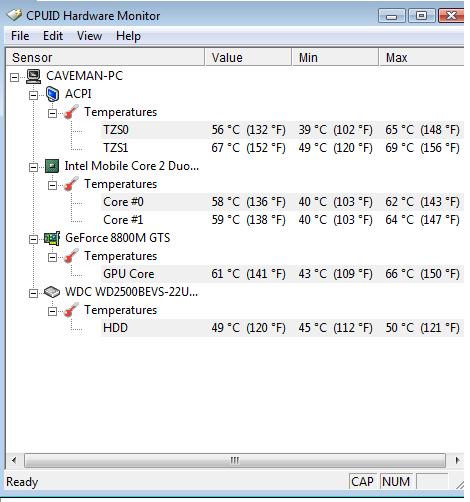Click the GeForce 8800M GTS graphics card icon

(52, 238)
